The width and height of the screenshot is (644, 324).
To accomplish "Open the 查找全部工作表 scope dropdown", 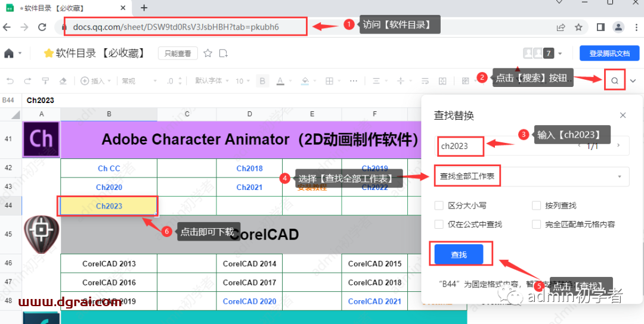I will [x=531, y=176].
